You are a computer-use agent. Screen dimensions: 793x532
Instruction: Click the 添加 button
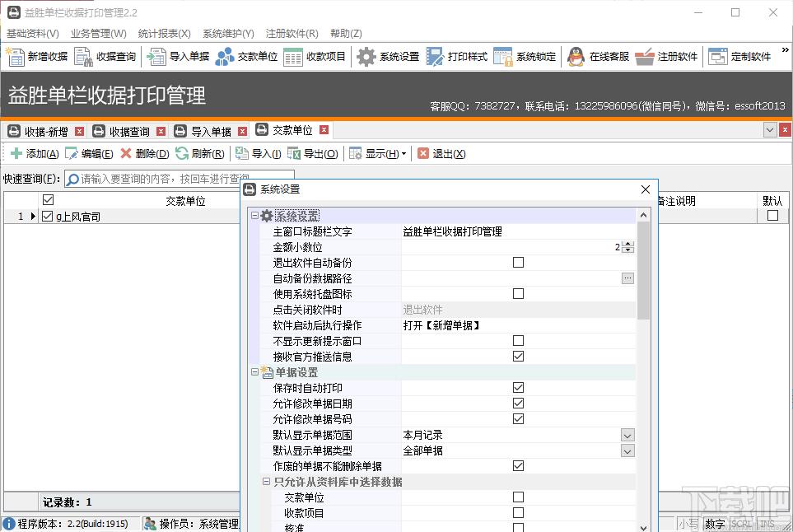(x=35, y=154)
